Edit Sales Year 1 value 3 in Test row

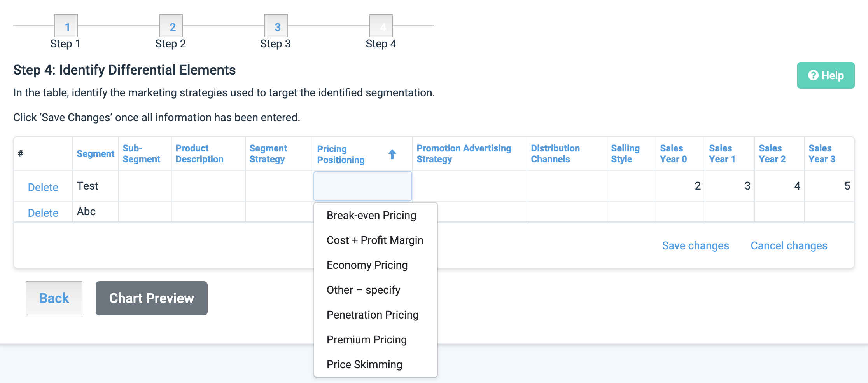click(730, 186)
